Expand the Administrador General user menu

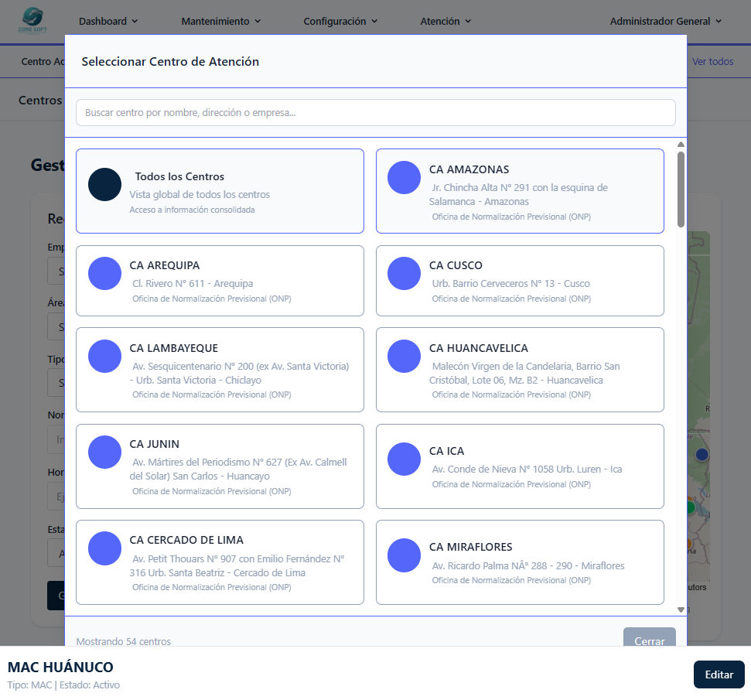click(665, 22)
